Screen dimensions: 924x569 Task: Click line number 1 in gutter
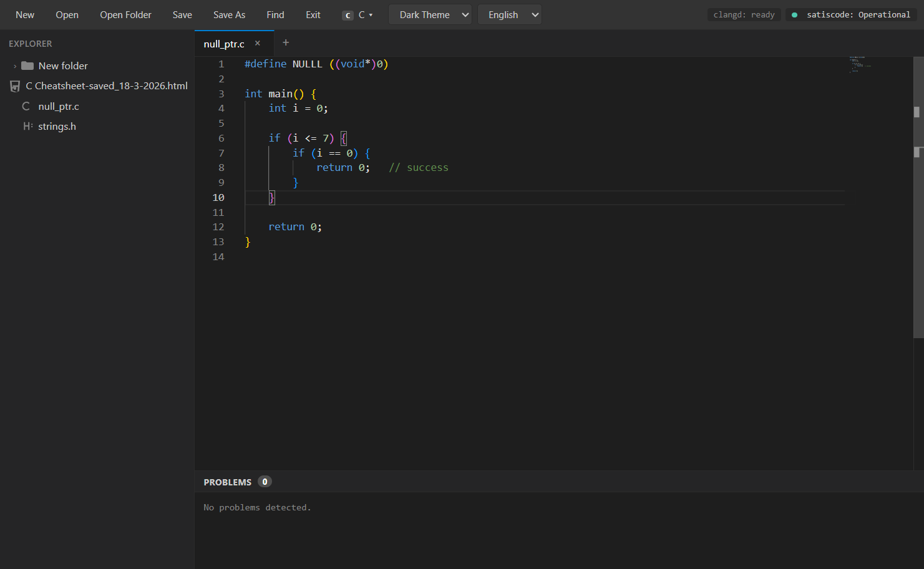point(221,64)
